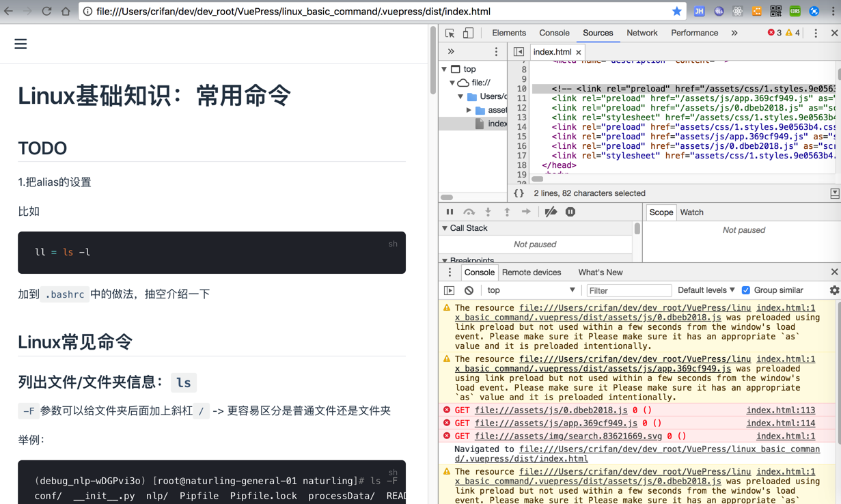Viewport: 841px width, 504px height.
Task: Click the red error count badge
Action: point(774,33)
